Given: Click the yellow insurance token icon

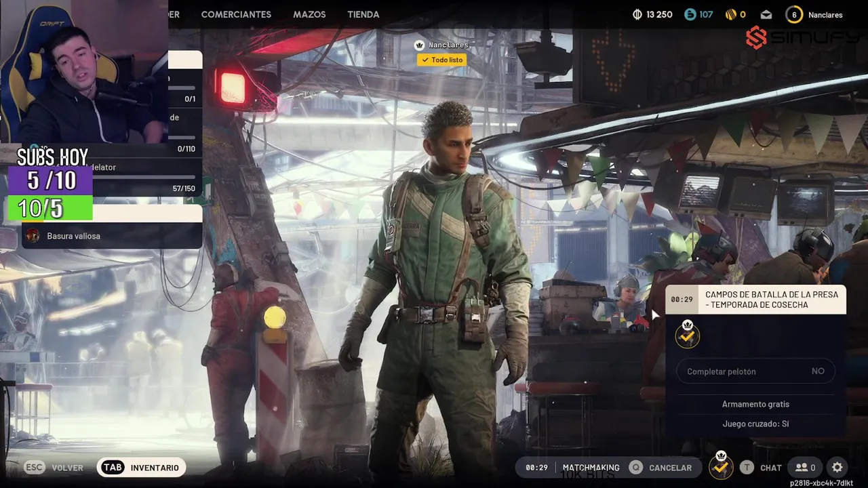Looking at the screenshot, I should 731,15.
